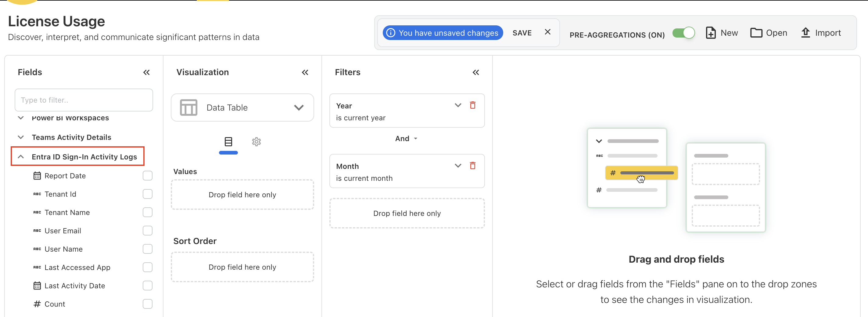Open the visualization settings gear
The image size is (868, 317).
point(256,142)
